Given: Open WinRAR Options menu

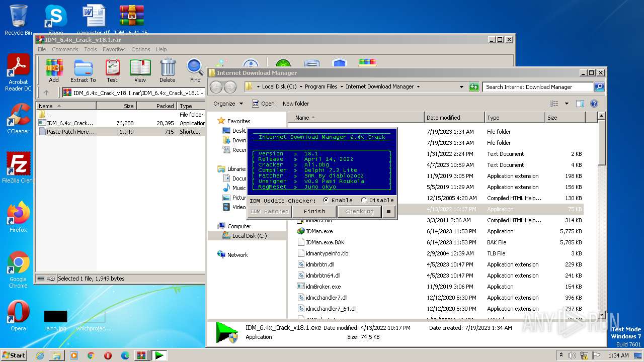Looking at the screenshot, I should tap(141, 49).
